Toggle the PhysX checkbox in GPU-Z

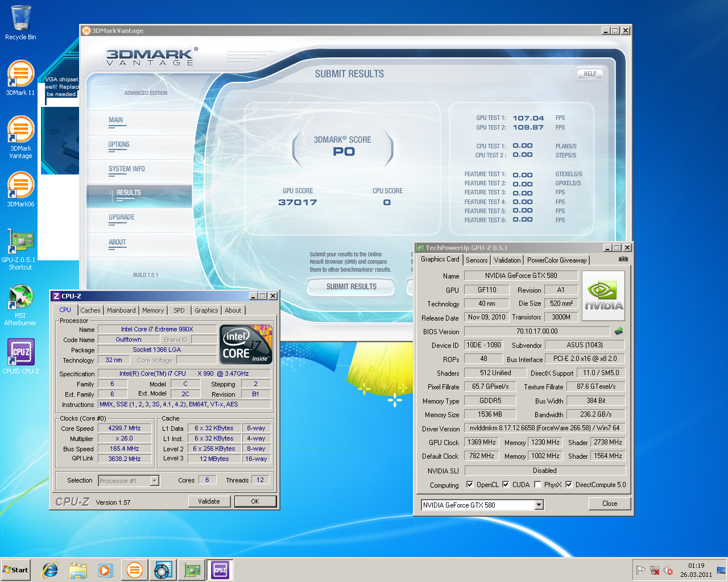click(x=537, y=485)
